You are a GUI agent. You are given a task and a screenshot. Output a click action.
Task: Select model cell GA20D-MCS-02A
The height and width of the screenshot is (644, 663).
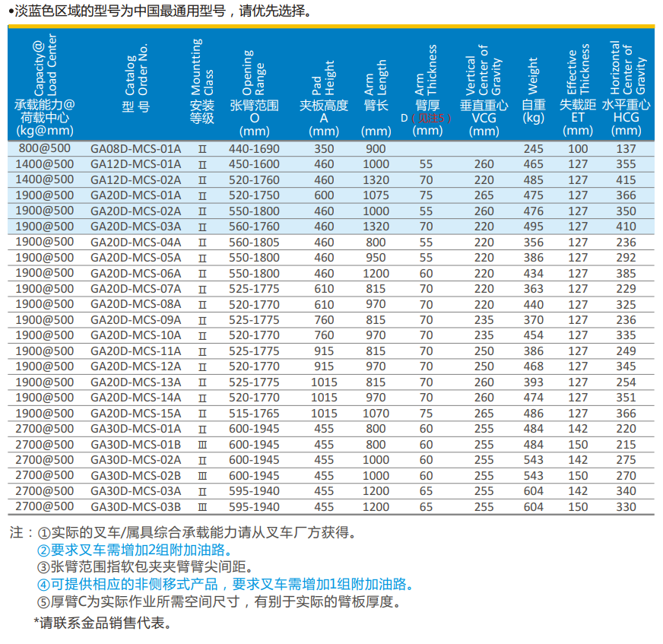click(x=136, y=211)
